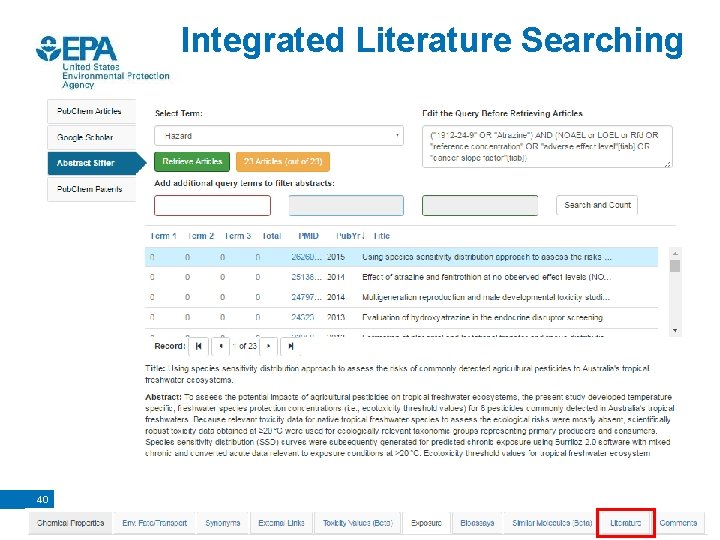Switch to the Env. Fate/Transport tab
The width and height of the screenshot is (720, 540).
(x=154, y=523)
